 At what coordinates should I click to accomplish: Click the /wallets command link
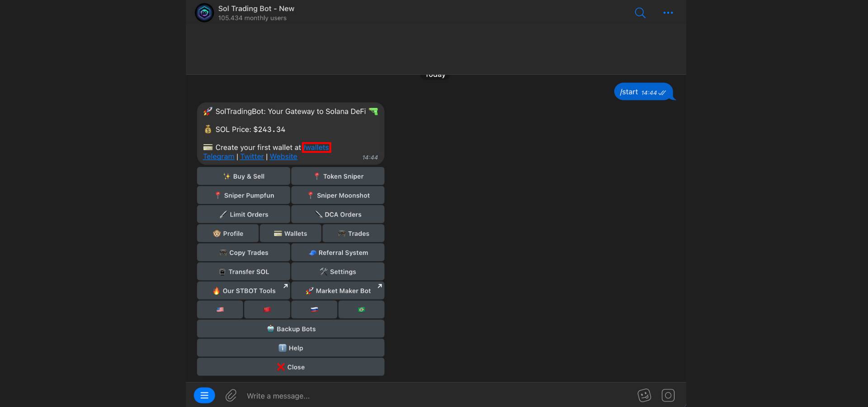(316, 147)
